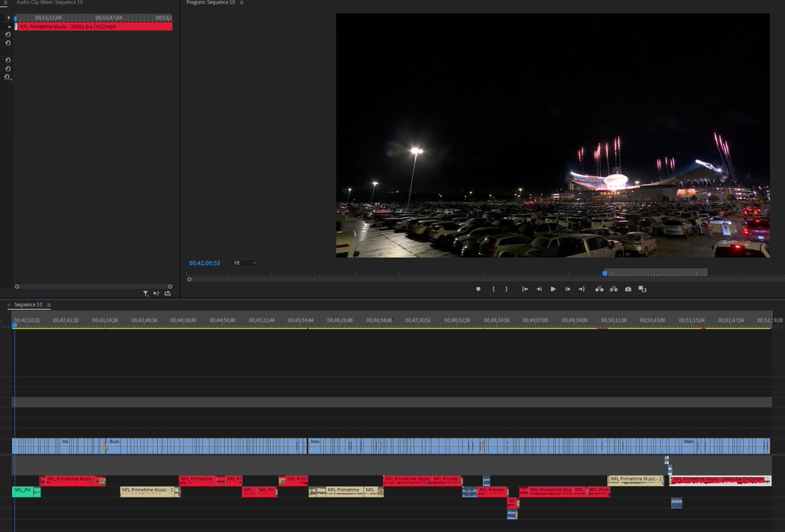Click the 00;48;34;56 ruler timecode
The width and height of the screenshot is (785, 532).
pyautogui.click(x=497, y=320)
